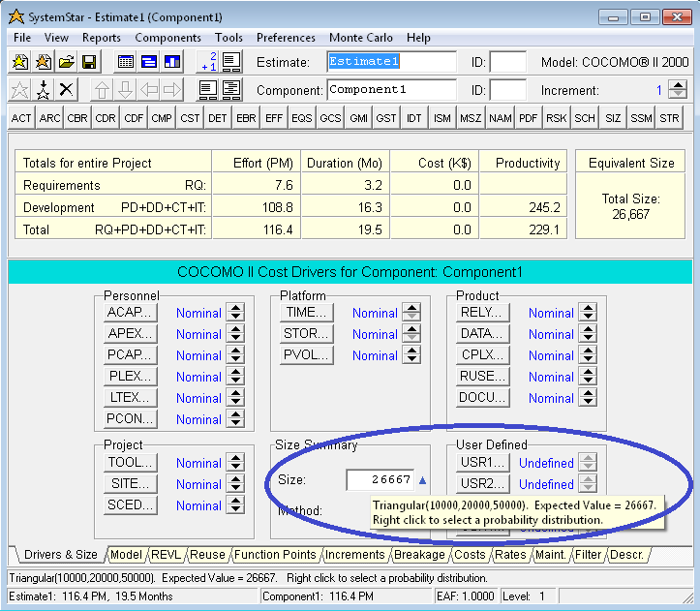Screen dimensions: 700x611
Task: Adjust the DATA rating stepper
Action: tap(588, 333)
